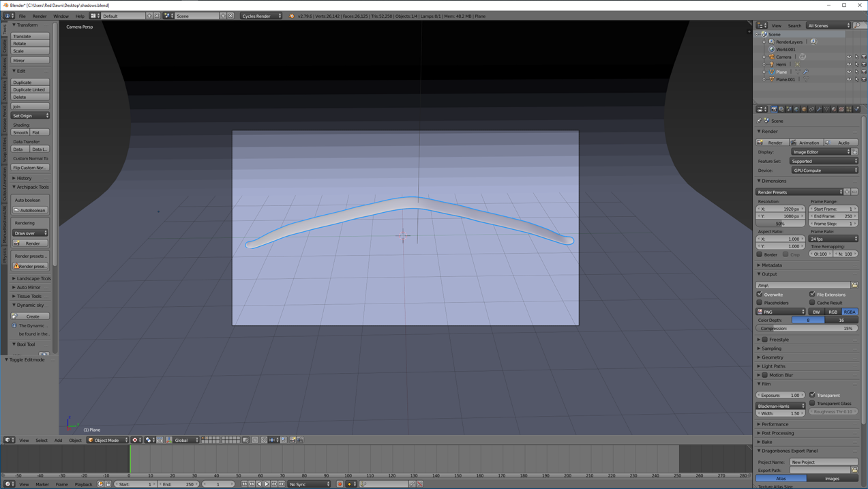Open the top bar Render menu
Viewport: 868px width, 489px height.
click(x=40, y=16)
